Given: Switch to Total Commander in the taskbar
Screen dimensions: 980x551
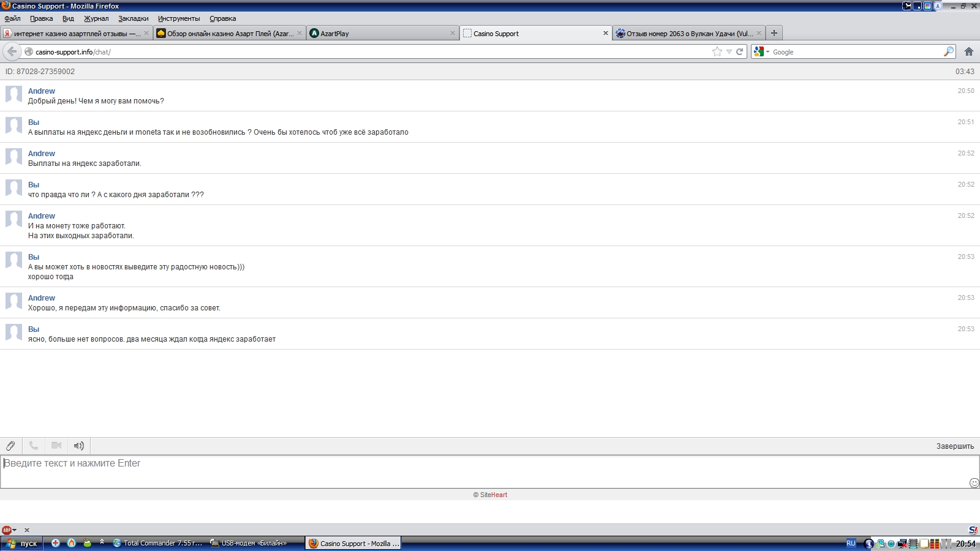Looking at the screenshot, I should point(158,543).
